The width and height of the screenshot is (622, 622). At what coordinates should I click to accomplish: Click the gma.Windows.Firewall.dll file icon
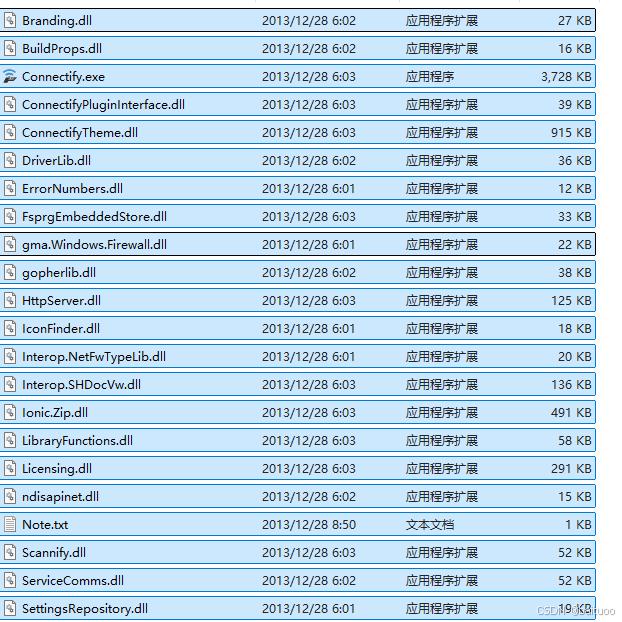click(x=10, y=244)
